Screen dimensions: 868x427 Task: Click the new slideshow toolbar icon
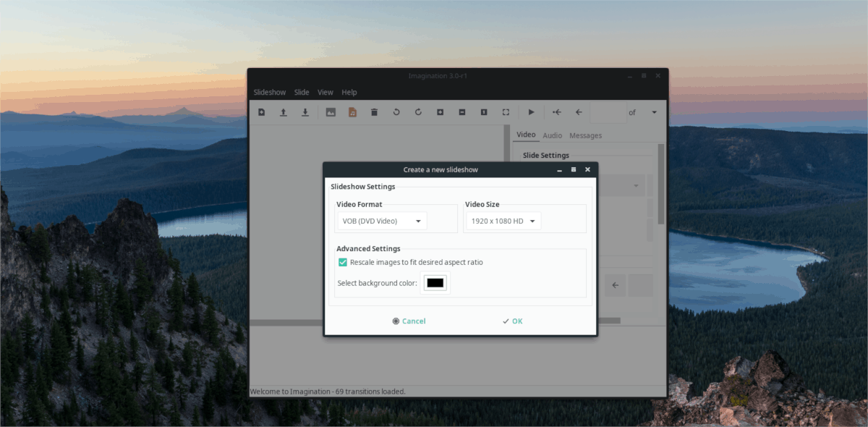coord(262,112)
